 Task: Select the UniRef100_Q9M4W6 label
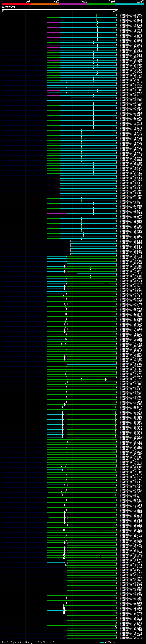(131, 77)
